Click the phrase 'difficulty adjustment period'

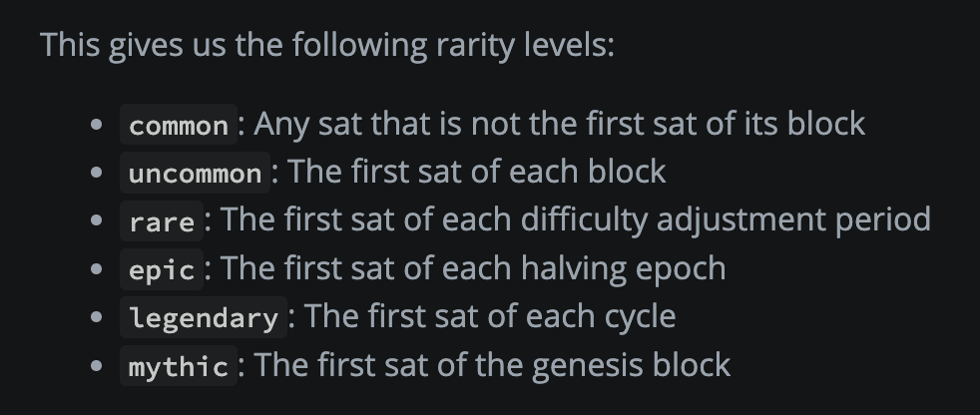click(726, 220)
